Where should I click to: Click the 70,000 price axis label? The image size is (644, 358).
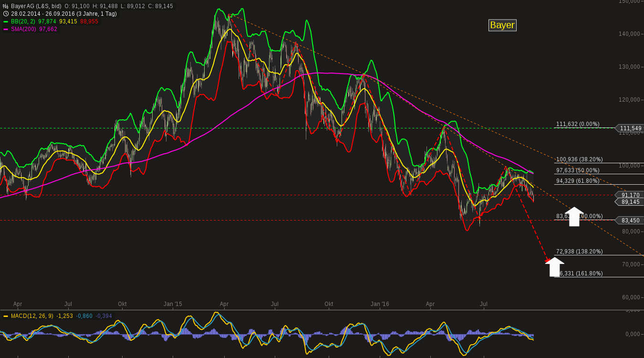point(631,264)
